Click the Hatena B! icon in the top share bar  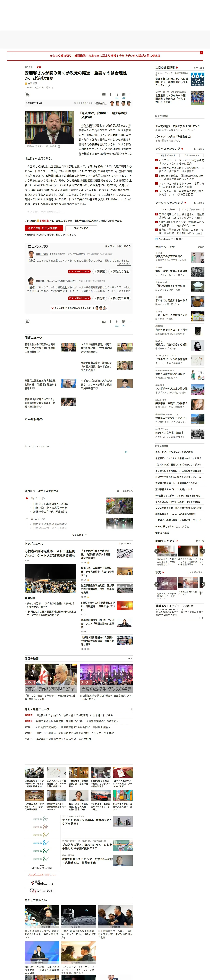pyautogui.click(x=123, y=94)
